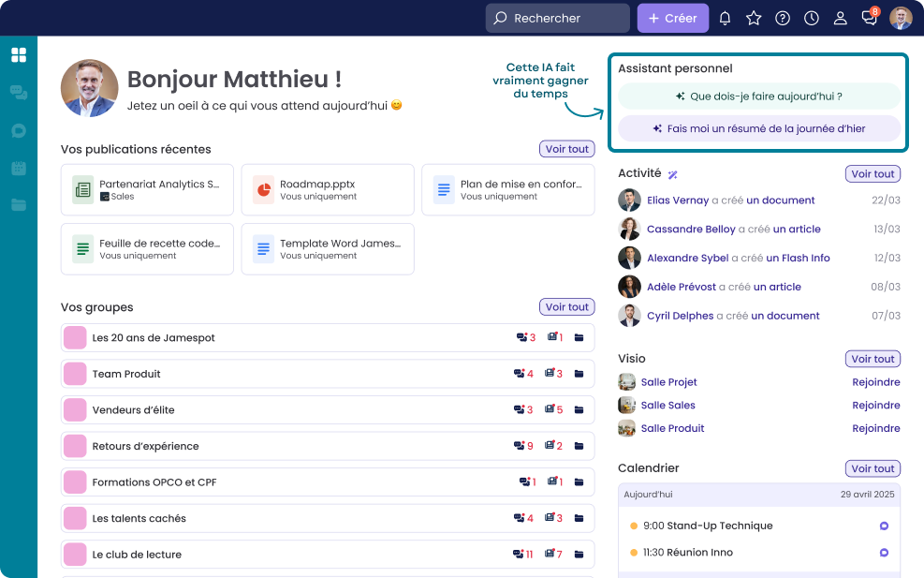The image size is (924, 578).
Task: Open the Roadmap.pptx publication card
Action: pos(328,189)
